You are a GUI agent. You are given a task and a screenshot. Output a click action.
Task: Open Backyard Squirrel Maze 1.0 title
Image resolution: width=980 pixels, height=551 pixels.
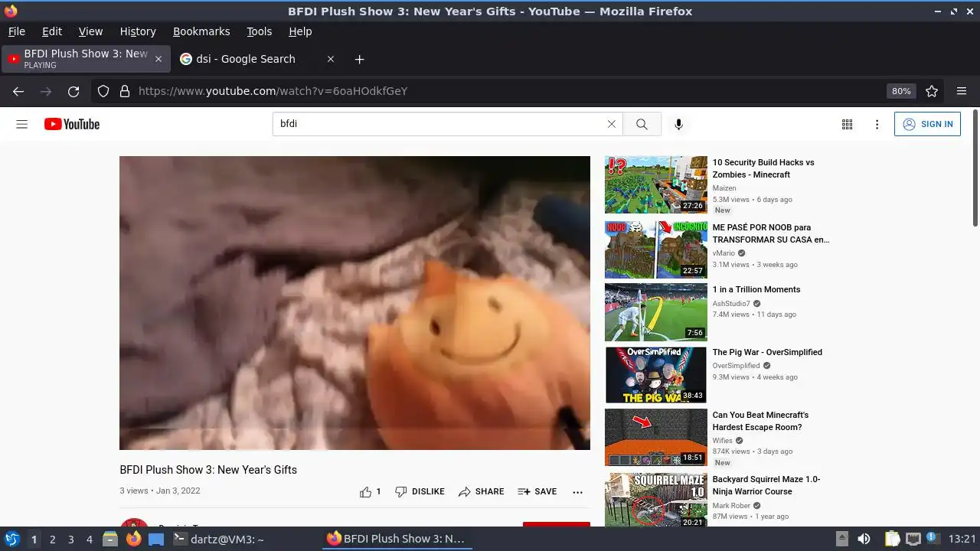tap(766, 485)
